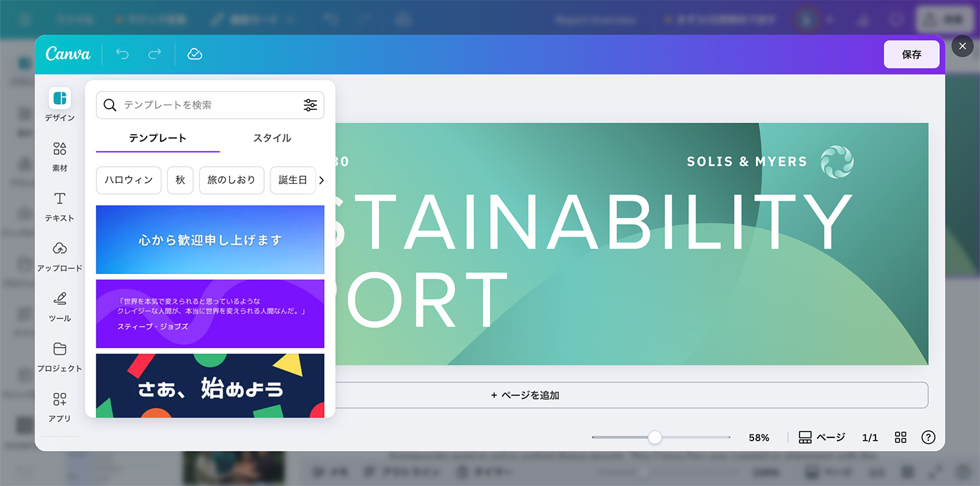Viewport: 980px width, 486px height.
Task: Click the 保存 save button
Action: coord(911,54)
